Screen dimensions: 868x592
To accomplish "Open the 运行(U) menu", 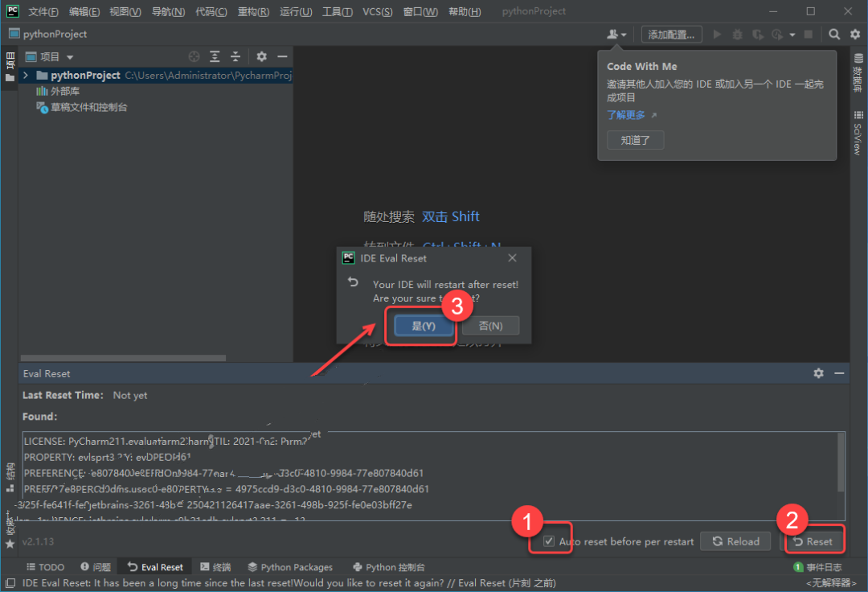I will [296, 11].
